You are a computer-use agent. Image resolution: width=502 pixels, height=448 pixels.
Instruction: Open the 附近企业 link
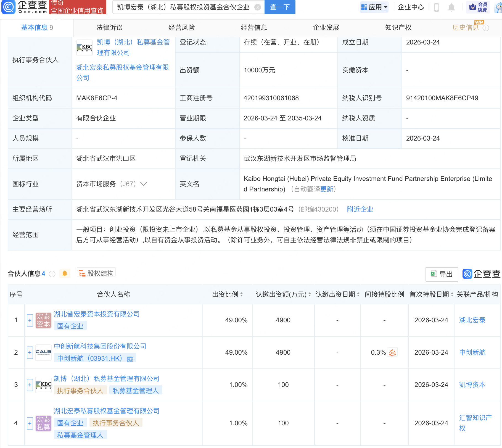(360, 209)
